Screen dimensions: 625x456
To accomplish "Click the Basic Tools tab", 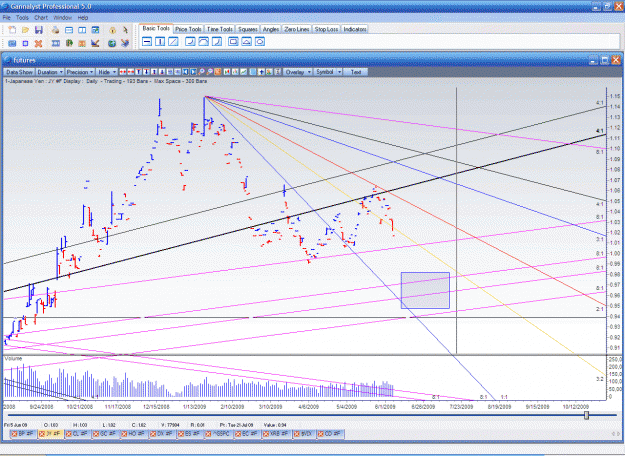I will tap(156, 29).
